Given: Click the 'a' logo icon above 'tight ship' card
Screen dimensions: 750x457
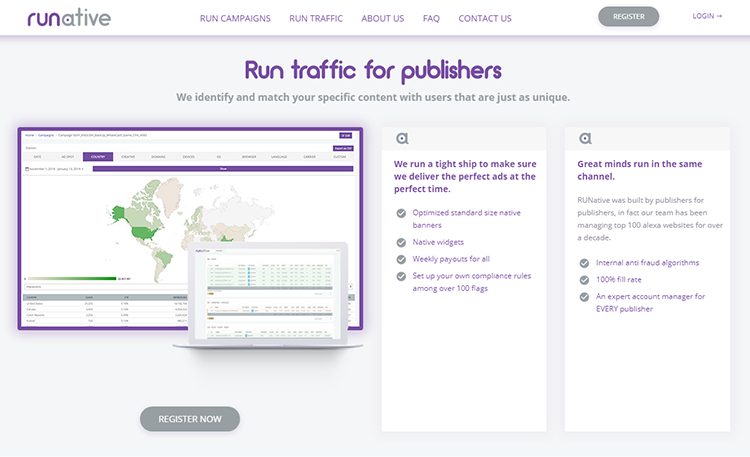Looking at the screenshot, I should [402, 138].
